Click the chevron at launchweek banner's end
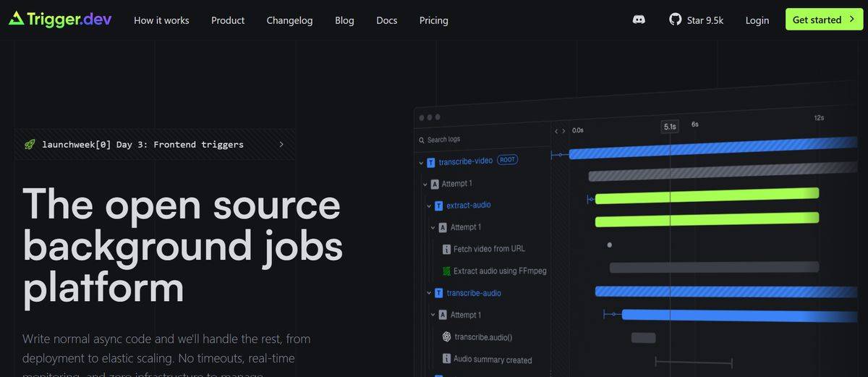The image size is (868, 377). 281,144
